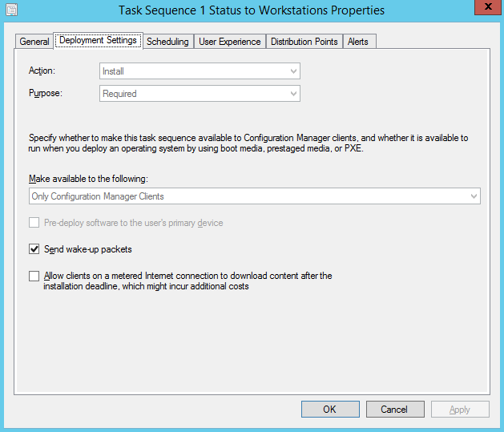This screenshot has height=432, width=504.
Task: Open the Purpose dropdown showing Required
Action: click(200, 94)
